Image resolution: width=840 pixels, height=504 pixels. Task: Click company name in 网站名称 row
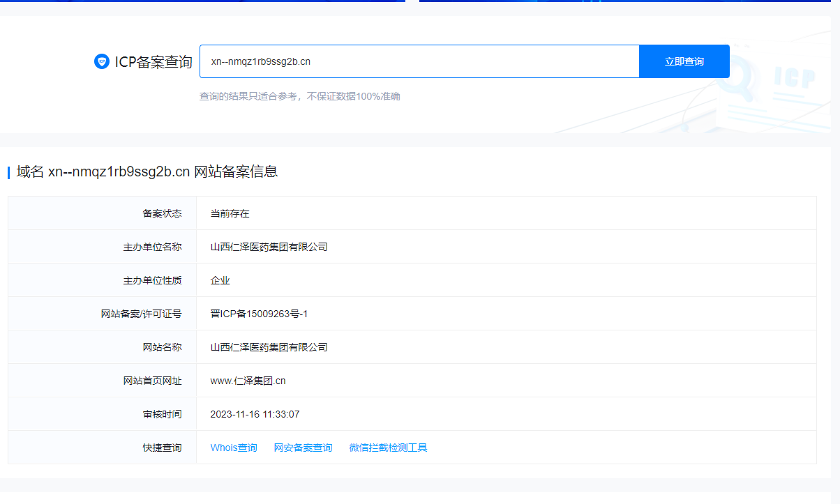(269, 347)
